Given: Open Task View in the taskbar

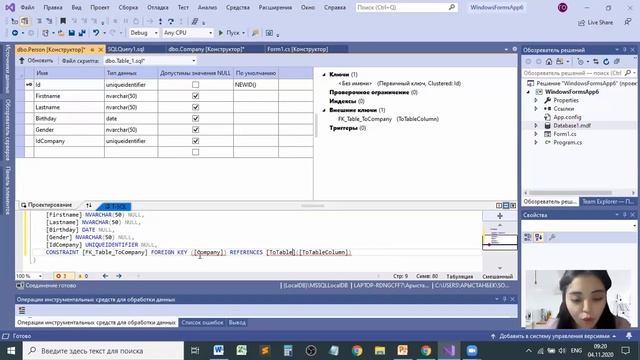Looking at the screenshot, I should click(195, 350).
